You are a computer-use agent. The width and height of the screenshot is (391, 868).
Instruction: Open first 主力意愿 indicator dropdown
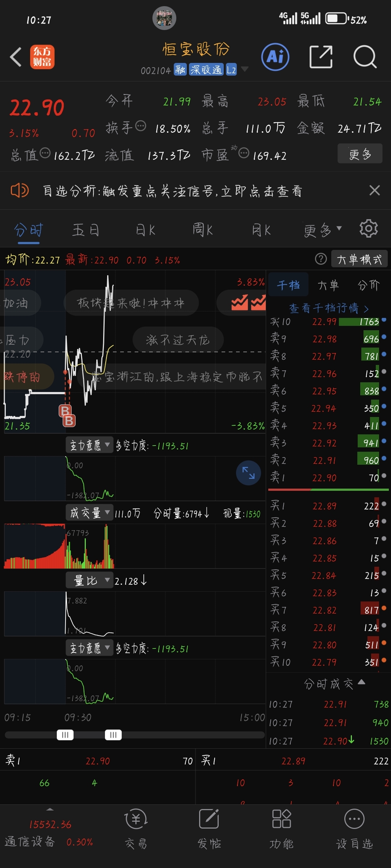pos(90,445)
